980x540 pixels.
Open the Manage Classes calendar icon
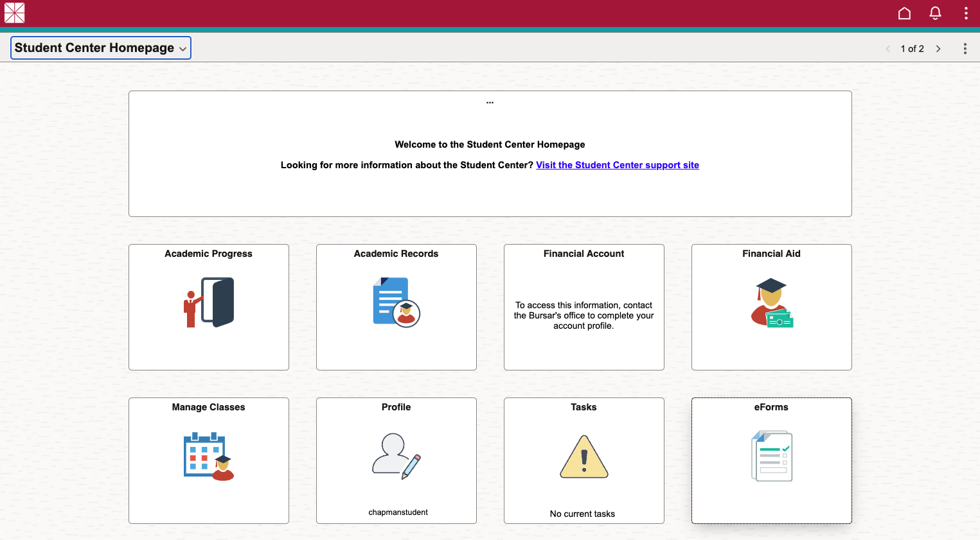point(209,456)
